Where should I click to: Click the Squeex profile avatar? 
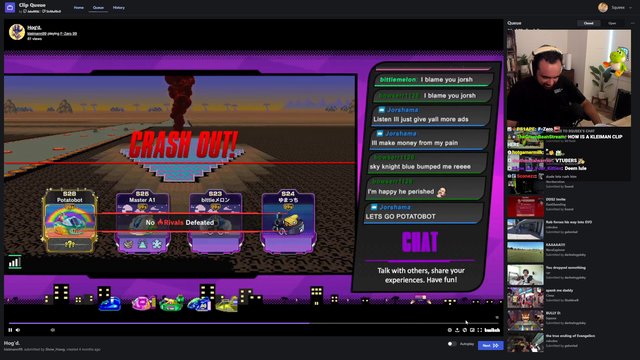[603, 7]
